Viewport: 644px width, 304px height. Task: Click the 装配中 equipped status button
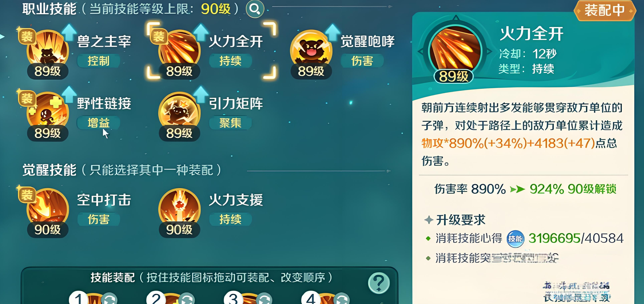click(x=604, y=11)
